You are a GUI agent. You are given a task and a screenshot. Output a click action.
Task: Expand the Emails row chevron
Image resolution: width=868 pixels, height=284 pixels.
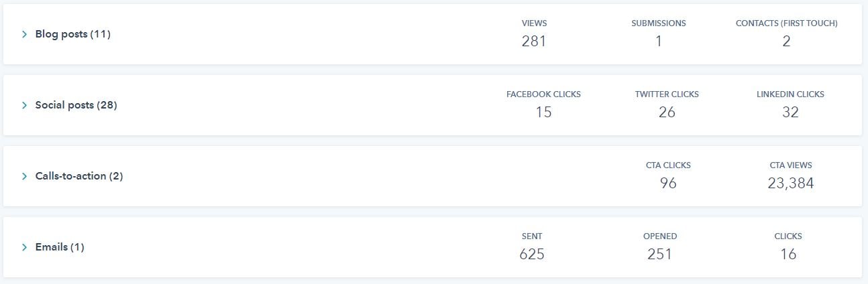(25, 247)
